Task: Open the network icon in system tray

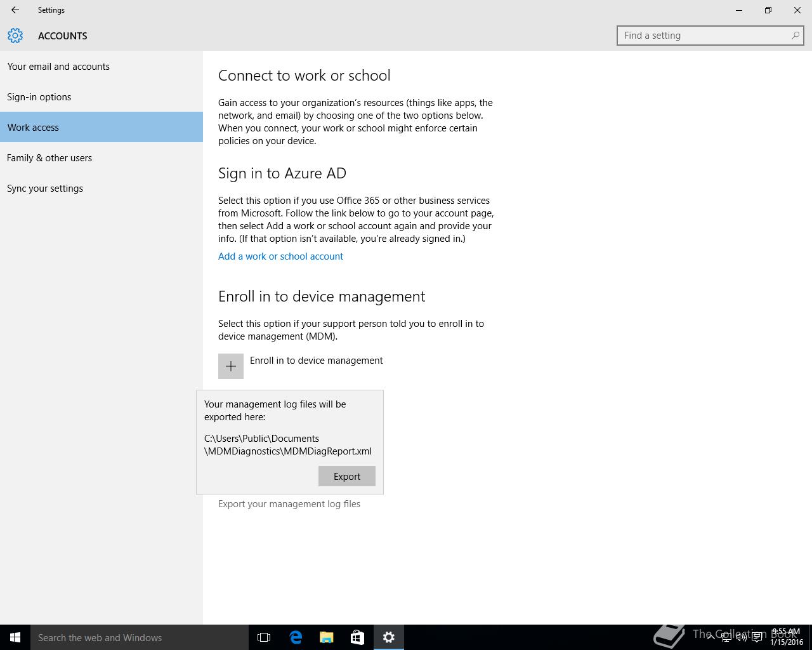Action: 726,637
